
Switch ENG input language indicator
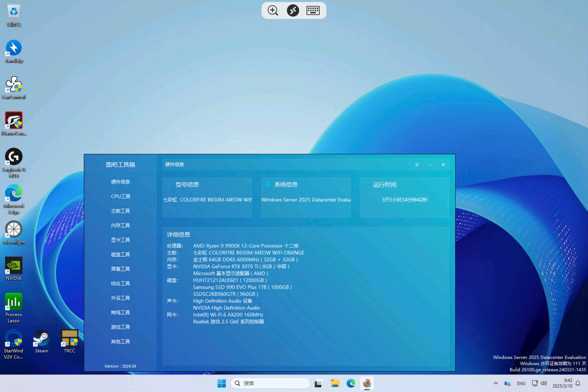(x=521, y=384)
